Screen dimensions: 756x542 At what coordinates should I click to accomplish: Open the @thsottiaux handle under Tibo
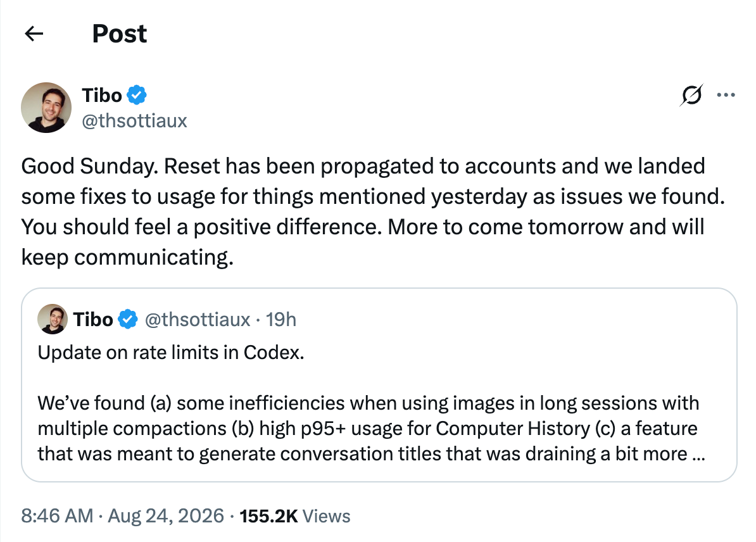click(x=134, y=120)
